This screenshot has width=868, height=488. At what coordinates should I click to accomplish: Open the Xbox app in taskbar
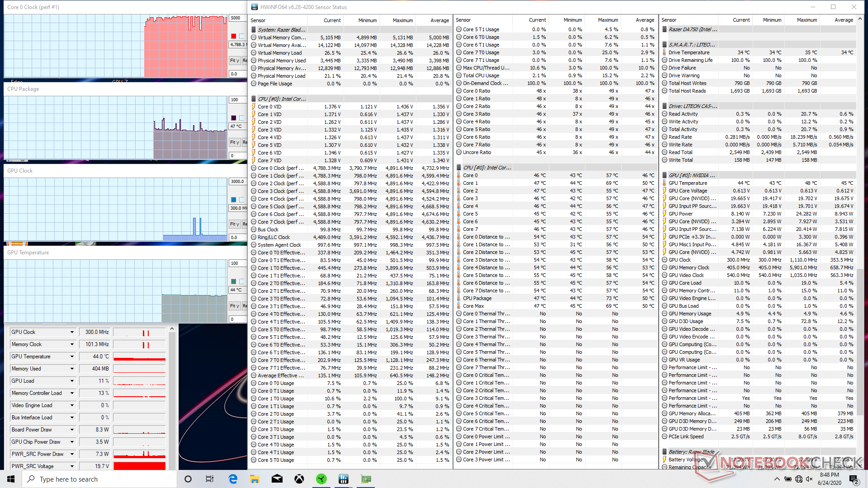299,479
